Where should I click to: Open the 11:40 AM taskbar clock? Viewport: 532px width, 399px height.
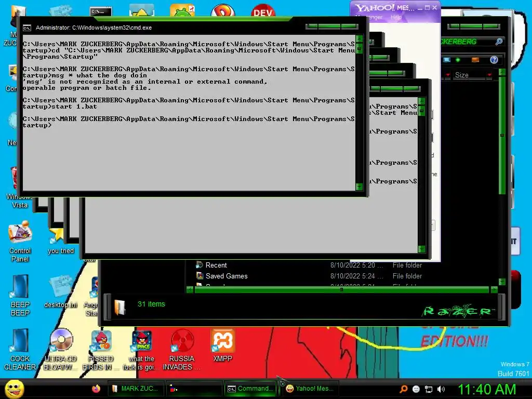(486, 389)
